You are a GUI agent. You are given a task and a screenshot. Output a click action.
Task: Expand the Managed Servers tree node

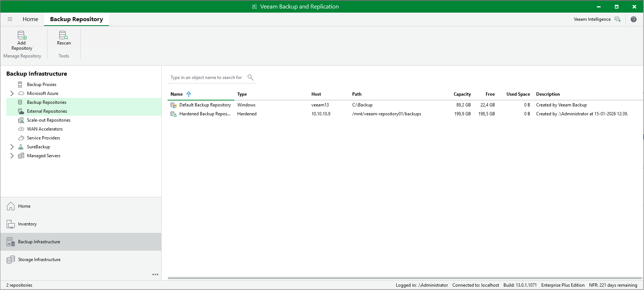12,156
